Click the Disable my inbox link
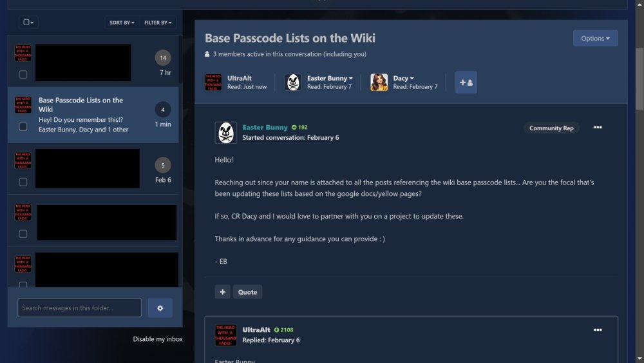Image resolution: width=644 pixels, height=363 pixels. coord(158,339)
